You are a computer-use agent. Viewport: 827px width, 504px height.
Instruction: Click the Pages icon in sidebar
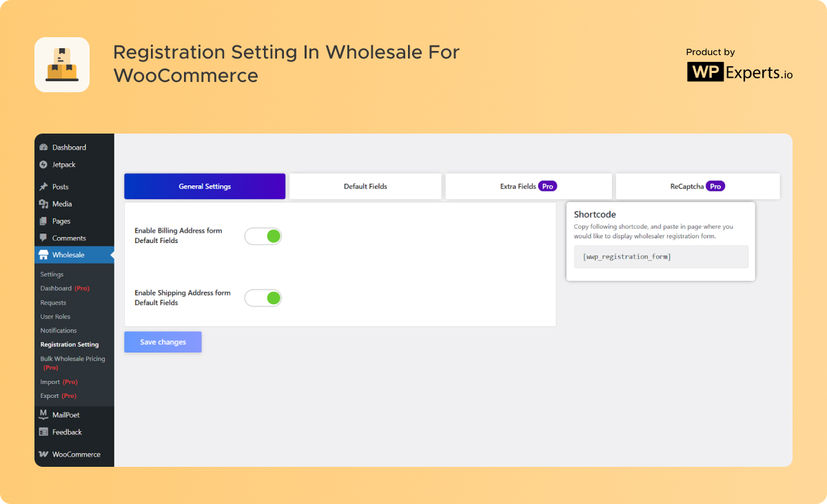43,221
